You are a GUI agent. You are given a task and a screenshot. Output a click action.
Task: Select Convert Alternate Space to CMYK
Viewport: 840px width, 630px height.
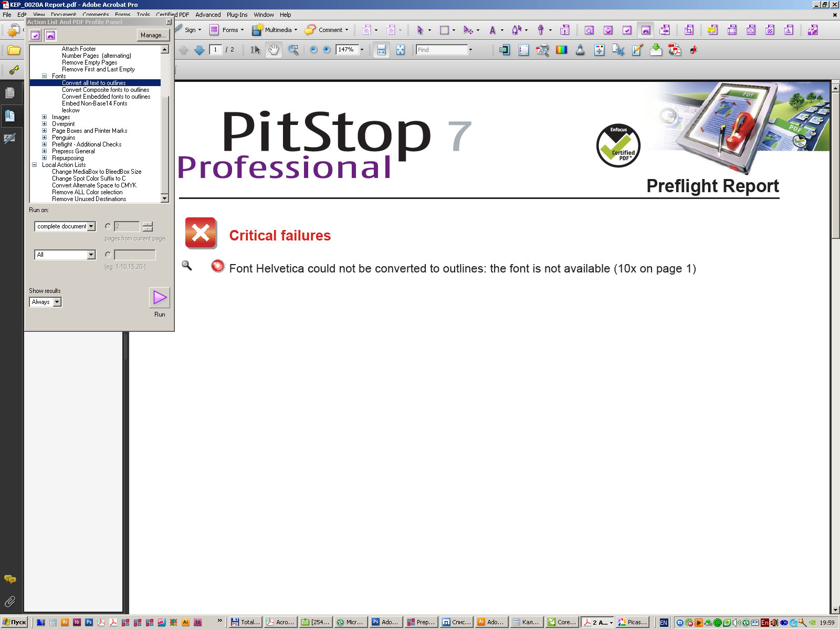(x=94, y=185)
